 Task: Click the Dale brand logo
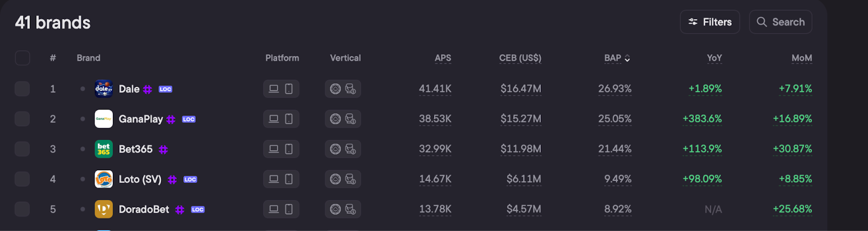[104, 89]
